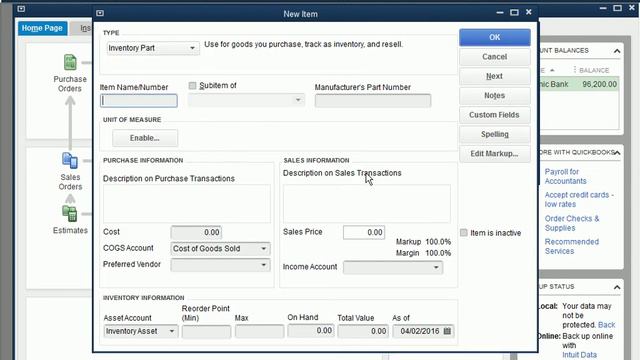Image resolution: width=640 pixels, height=360 pixels.
Task: Click the Next button
Action: 495,76
